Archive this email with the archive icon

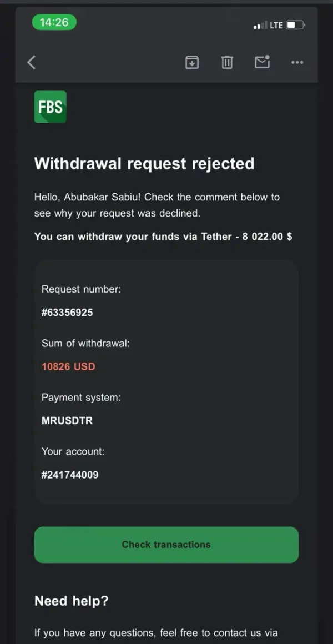191,62
